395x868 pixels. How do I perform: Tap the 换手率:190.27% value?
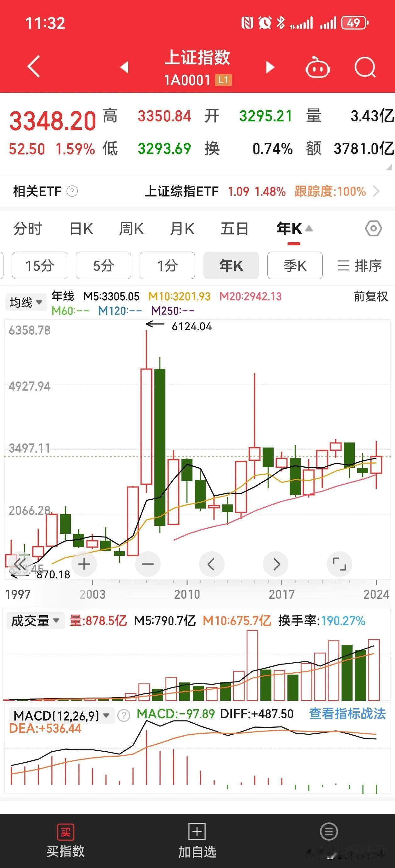click(322, 621)
